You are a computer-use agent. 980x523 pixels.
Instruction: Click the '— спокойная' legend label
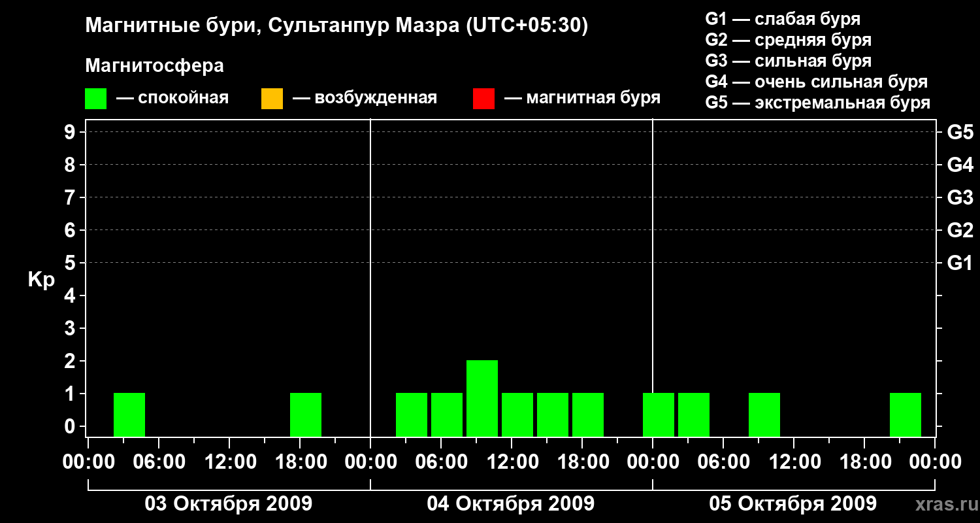[172, 99]
